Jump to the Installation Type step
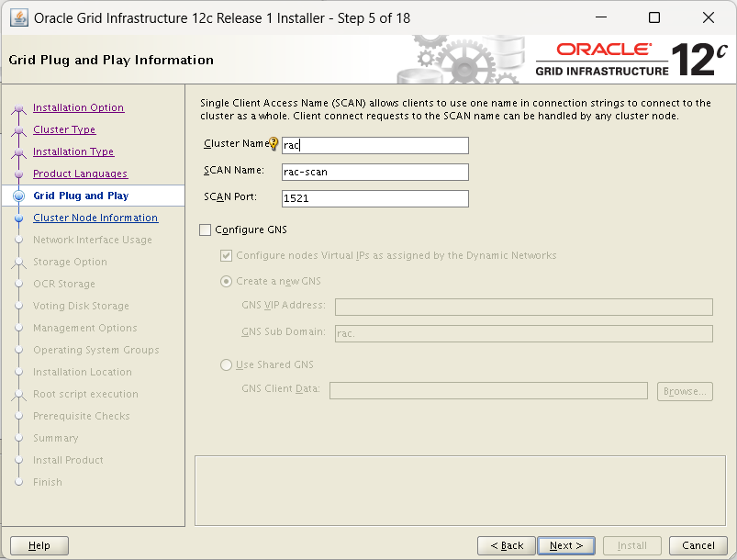This screenshot has width=737, height=560. tap(73, 151)
